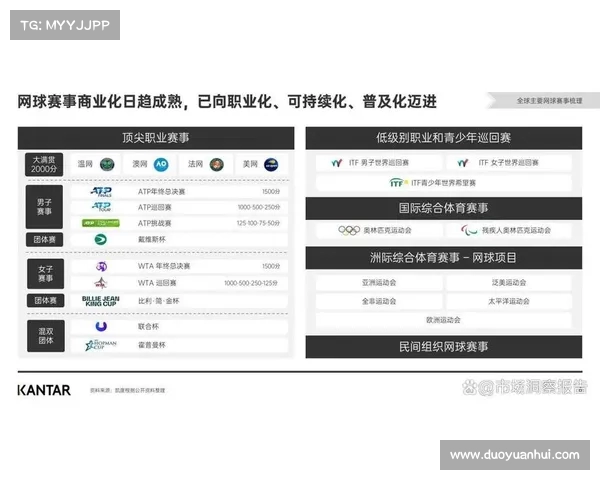Screen dimensions: 600x480
Task: Click the Olympic rings icon
Action: [x=349, y=230]
